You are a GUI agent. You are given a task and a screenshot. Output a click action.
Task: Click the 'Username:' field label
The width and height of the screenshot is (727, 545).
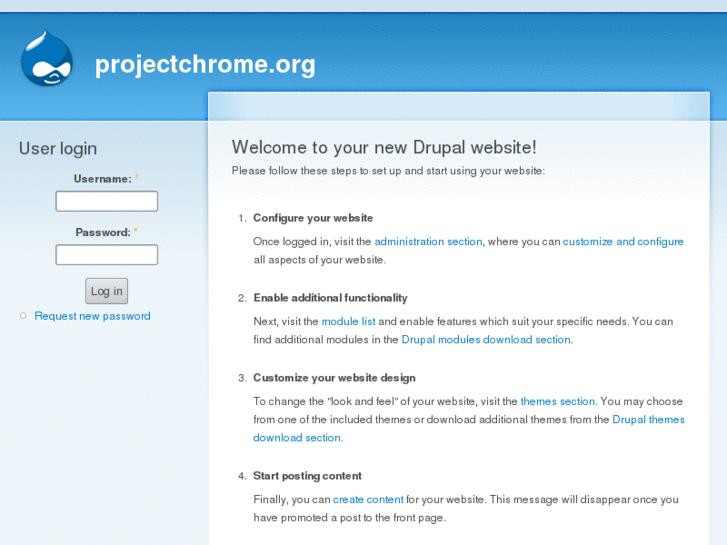(103, 179)
